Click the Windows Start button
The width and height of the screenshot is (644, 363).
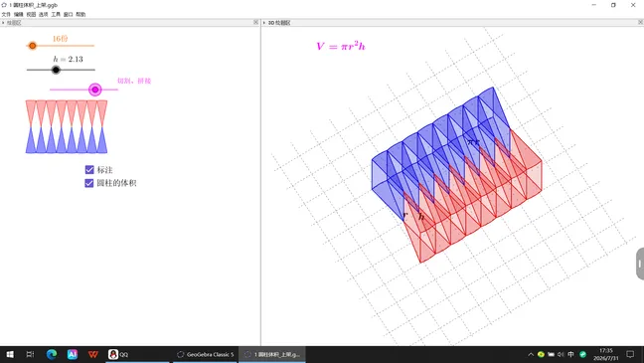pos(10,354)
